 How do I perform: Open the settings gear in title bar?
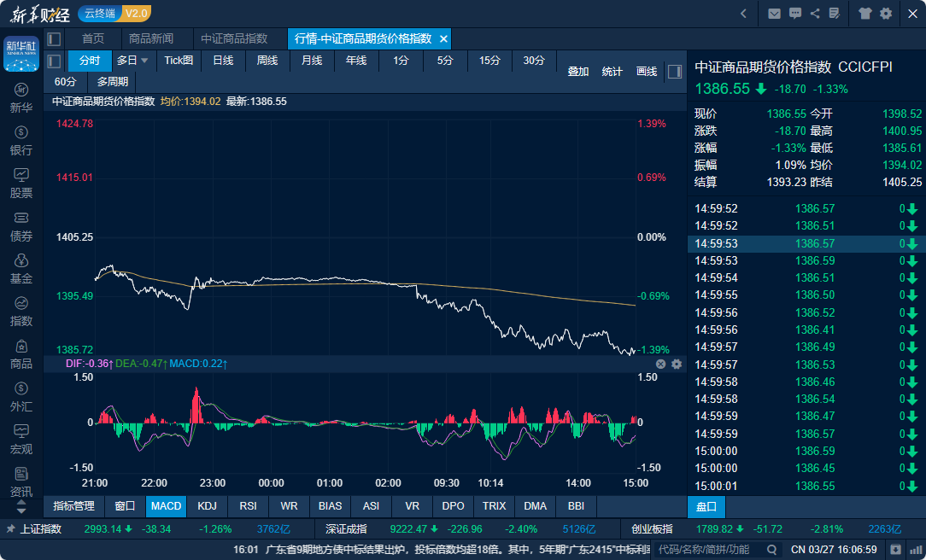coord(886,14)
